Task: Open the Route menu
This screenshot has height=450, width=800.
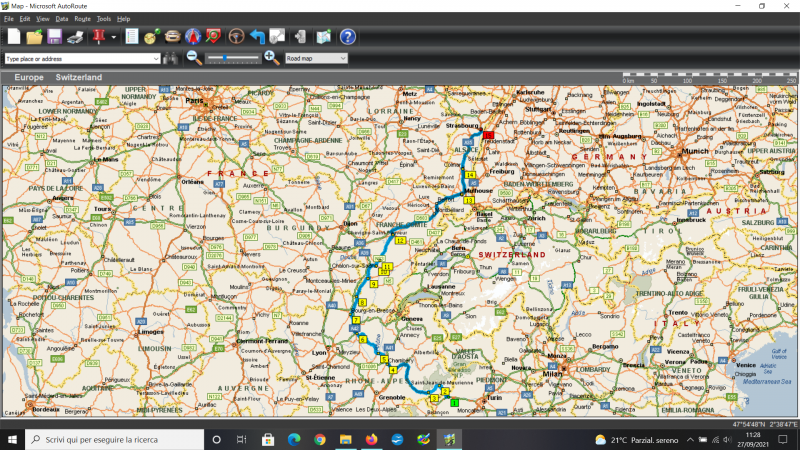Action: pos(82,19)
